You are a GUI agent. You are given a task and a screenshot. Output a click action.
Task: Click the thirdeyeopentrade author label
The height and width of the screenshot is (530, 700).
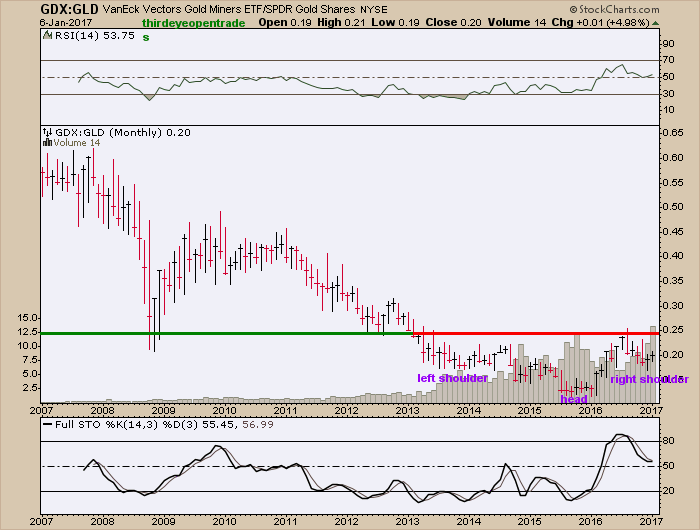[x=193, y=23]
